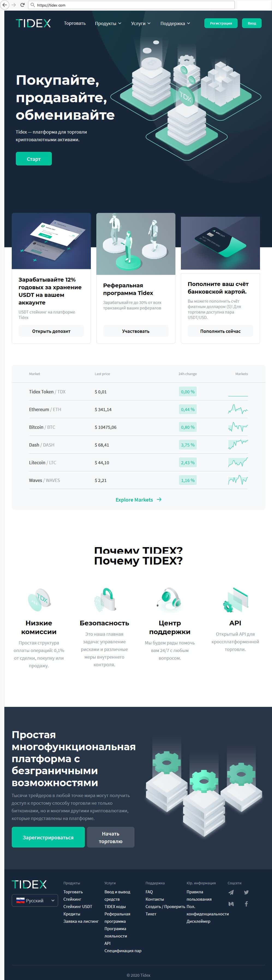
Task: Click the Bitcoin sparkline chart icon
Action: 238,427
